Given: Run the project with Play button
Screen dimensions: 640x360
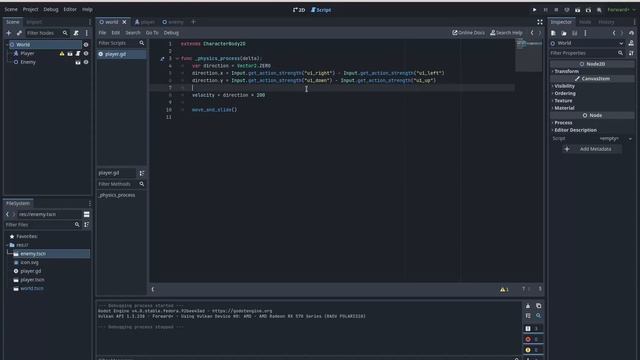Looking at the screenshot, I should pos(534,10).
